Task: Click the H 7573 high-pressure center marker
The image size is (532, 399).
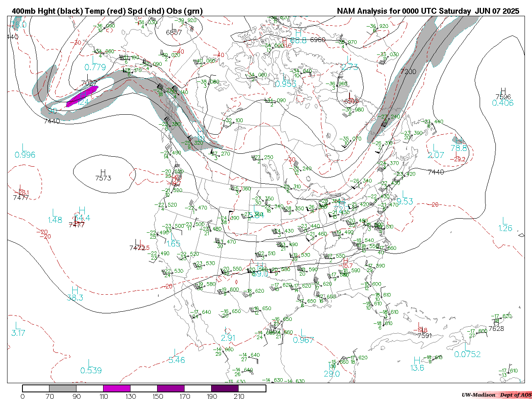Action: pos(103,175)
